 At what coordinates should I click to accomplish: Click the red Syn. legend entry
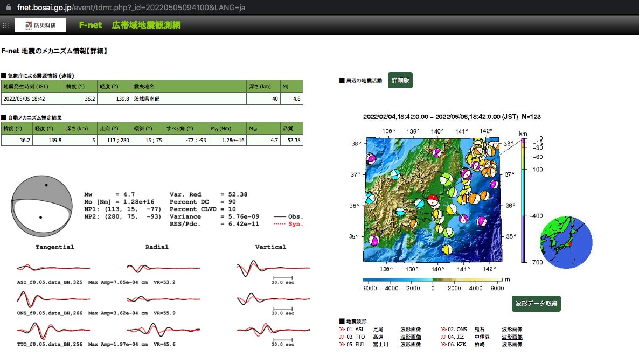point(288,224)
